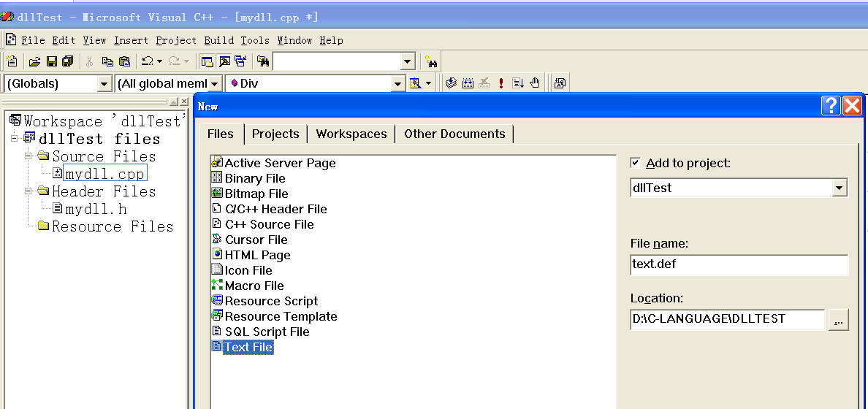
Task: Click the WizardBar actions icon
Action: tap(415, 83)
